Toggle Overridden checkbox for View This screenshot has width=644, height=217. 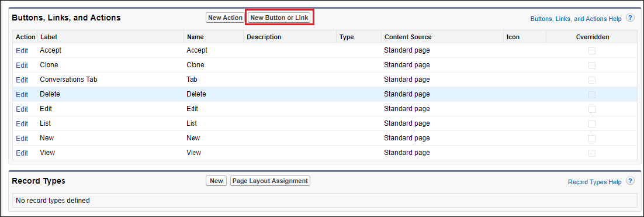(x=592, y=153)
